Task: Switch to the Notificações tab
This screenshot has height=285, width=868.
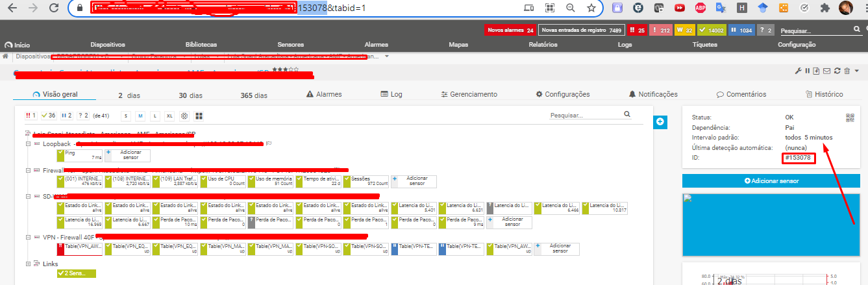Action: 653,94
